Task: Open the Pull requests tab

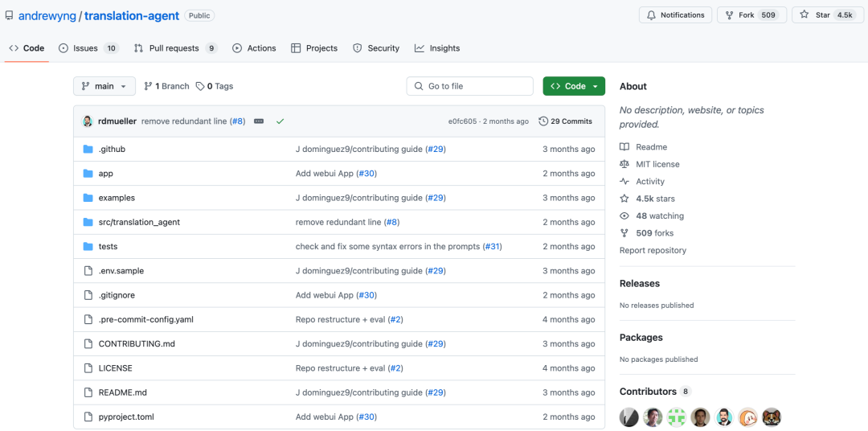Action: tap(175, 48)
